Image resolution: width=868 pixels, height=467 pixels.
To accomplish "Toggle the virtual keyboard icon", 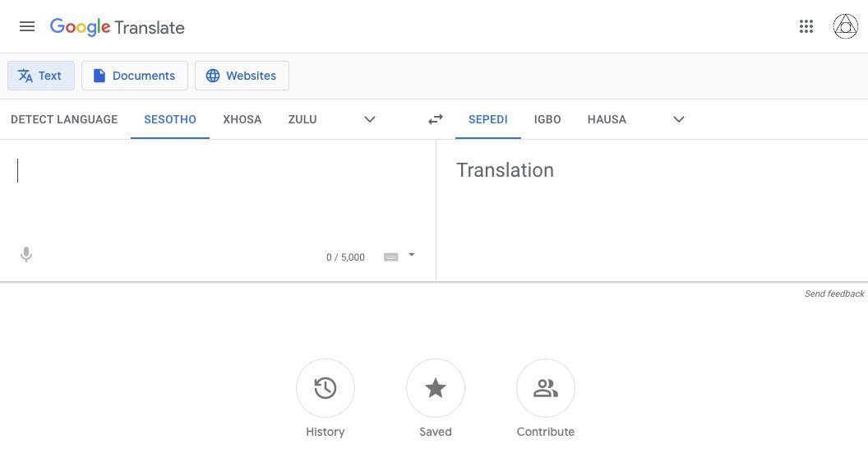I will coord(391,257).
